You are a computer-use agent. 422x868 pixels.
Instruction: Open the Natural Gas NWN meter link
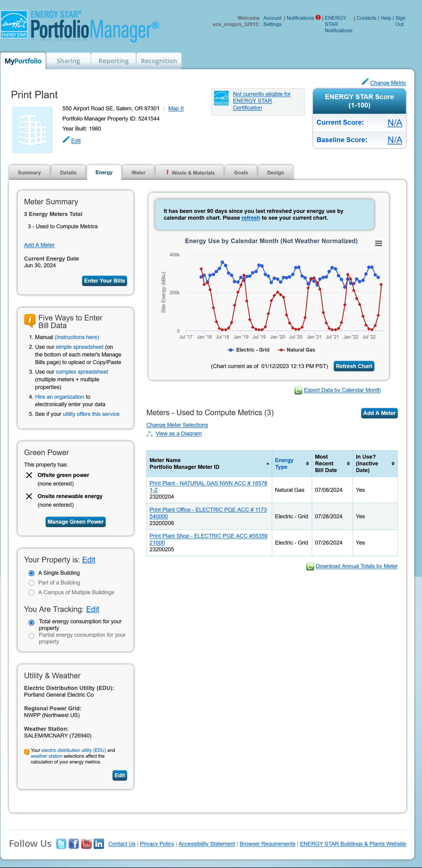pos(208,486)
